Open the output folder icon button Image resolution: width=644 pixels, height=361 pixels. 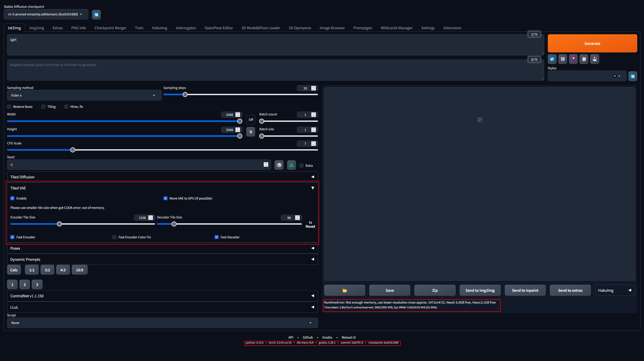click(345, 290)
